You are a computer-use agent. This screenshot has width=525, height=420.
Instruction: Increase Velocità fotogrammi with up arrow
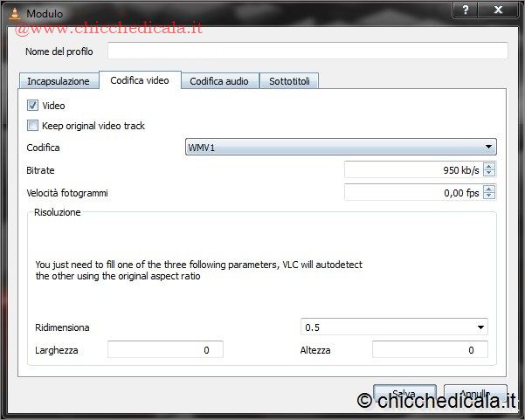[x=489, y=189]
